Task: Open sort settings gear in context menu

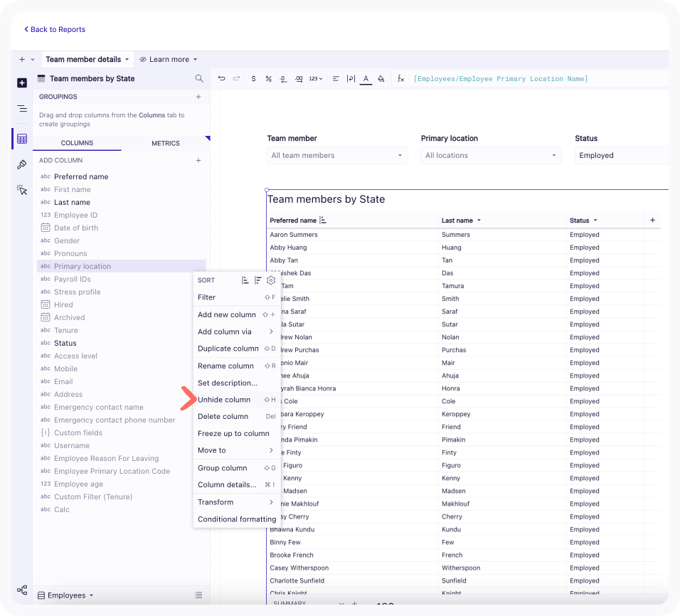Action: [271, 280]
